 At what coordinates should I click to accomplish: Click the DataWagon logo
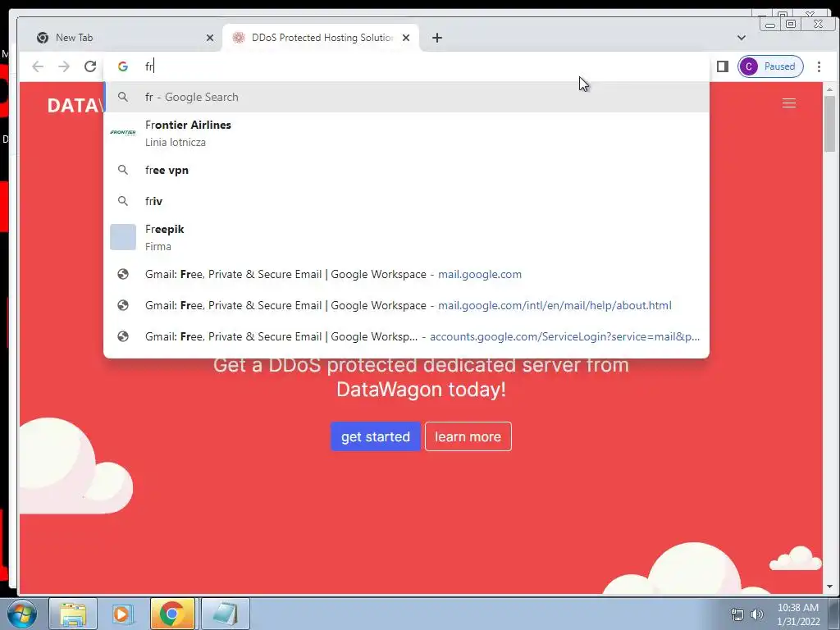tap(75, 106)
